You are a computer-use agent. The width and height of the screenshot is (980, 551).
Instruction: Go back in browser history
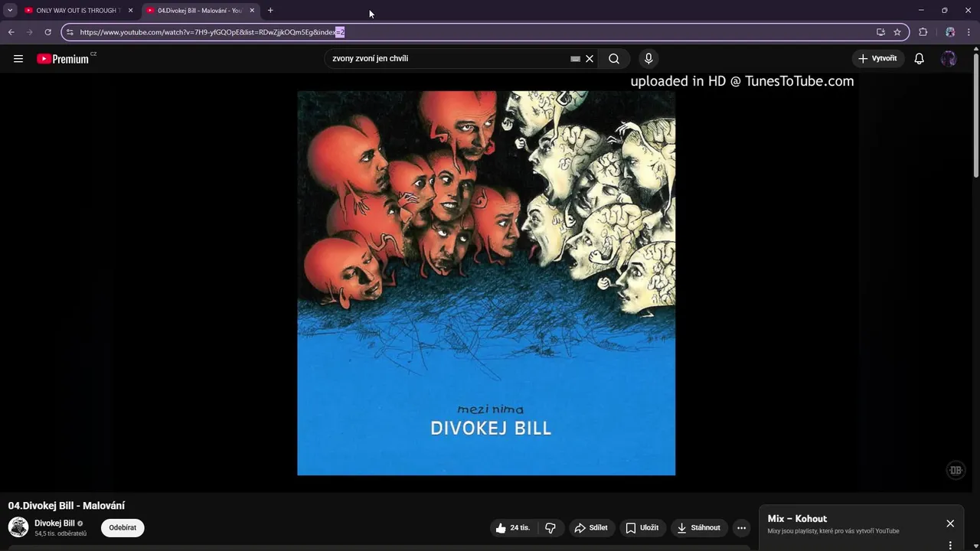[11, 32]
